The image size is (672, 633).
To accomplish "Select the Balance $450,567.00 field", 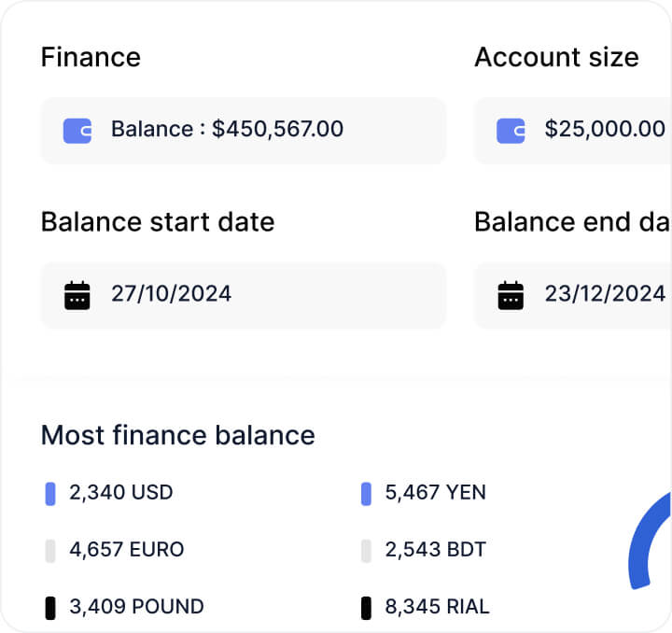I will (244, 131).
